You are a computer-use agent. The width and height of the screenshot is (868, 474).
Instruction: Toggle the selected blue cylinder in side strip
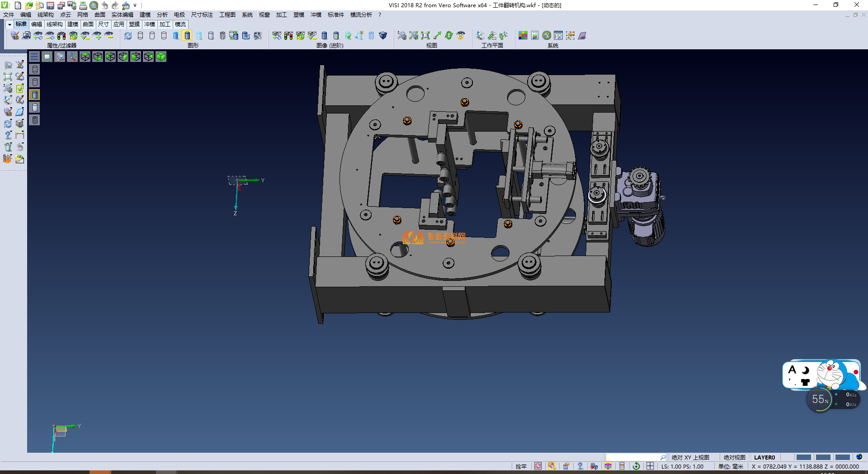[x=35, y=95]
